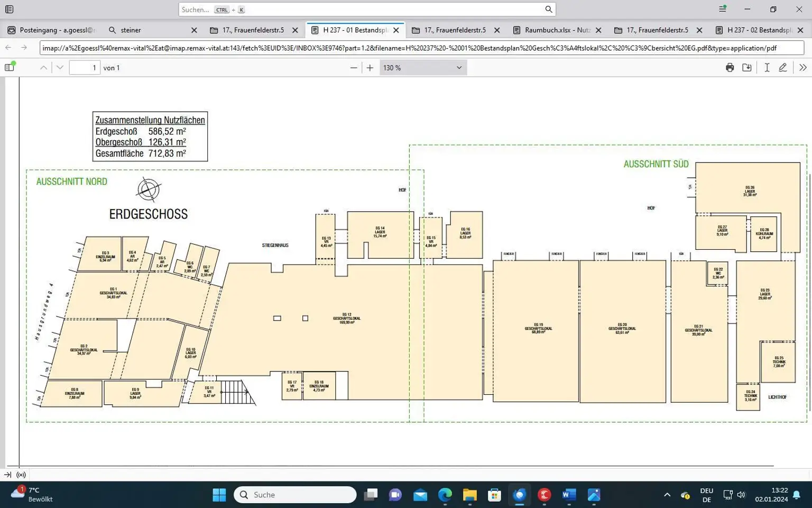Viewport: 812px width, 508px height.
Task: Save the PDF with download icon
Action: (746, 67)
